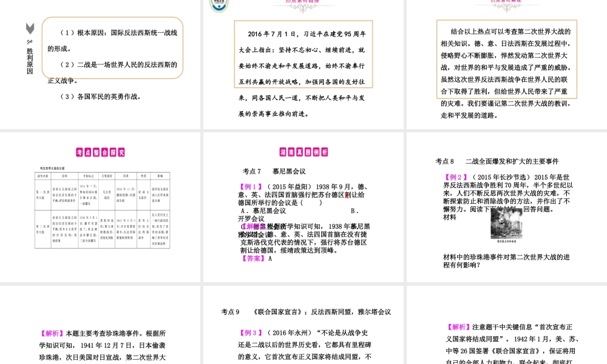Click the 【例1】 label of the 2015年益阳 question
Image resolution: width=607 pixels, height=364 pixels.
coord(251,187)
